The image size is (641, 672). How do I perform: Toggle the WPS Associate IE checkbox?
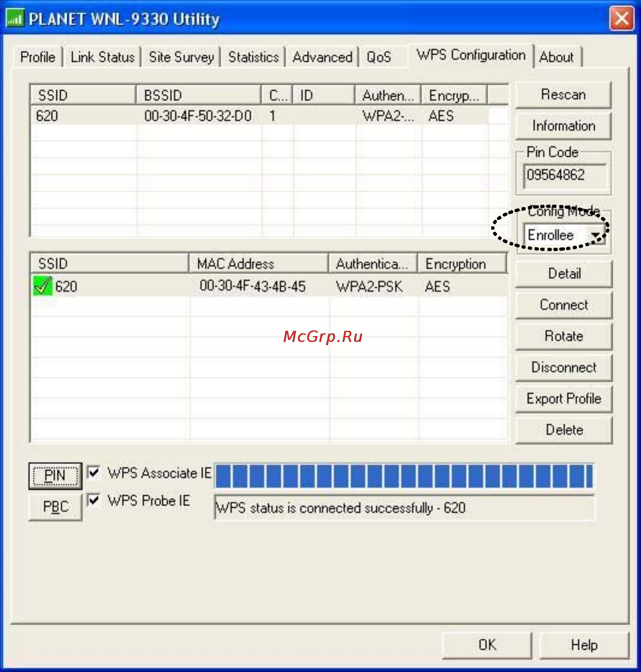tap(94, 473)
